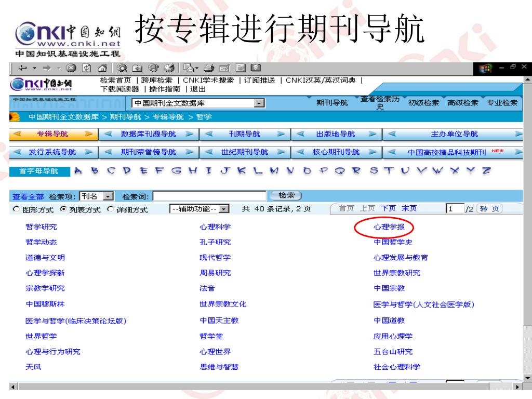Click 跨库检索 link
532x399 pixels.
(157, 81)
